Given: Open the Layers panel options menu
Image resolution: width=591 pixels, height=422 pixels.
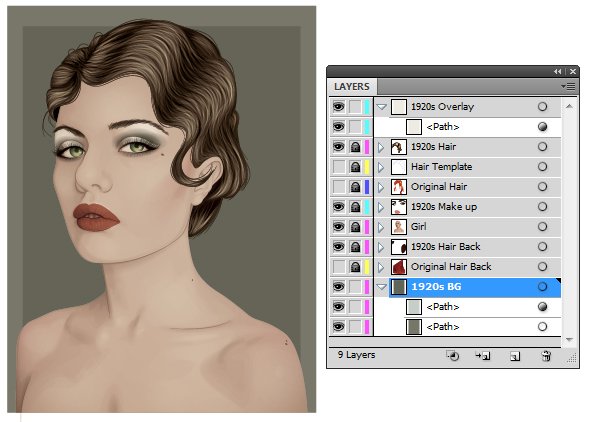Looking at the screenshot, I should point(568,87).
